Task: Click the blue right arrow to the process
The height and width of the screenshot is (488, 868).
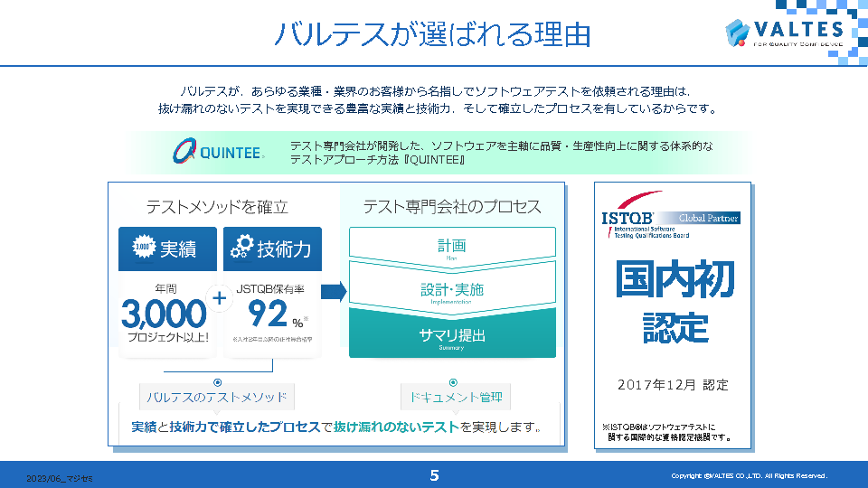Action: point(334,292)
